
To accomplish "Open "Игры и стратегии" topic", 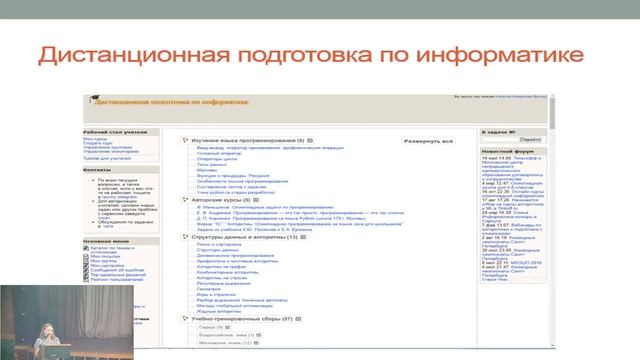I will click(x=216, y=294).
